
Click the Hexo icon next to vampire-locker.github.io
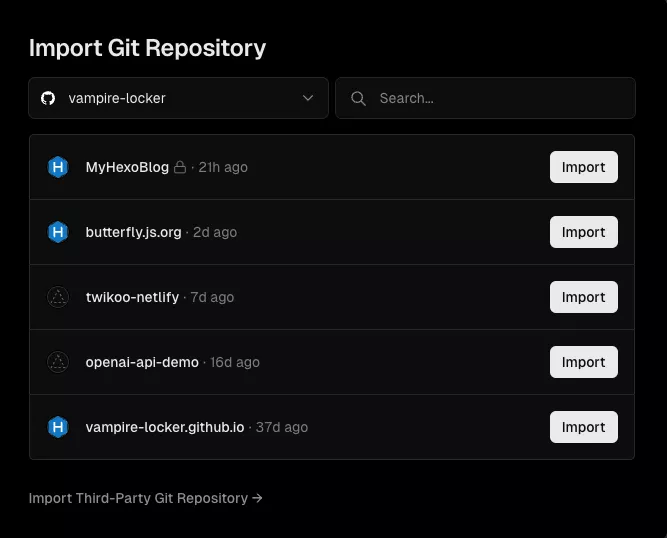58,427
